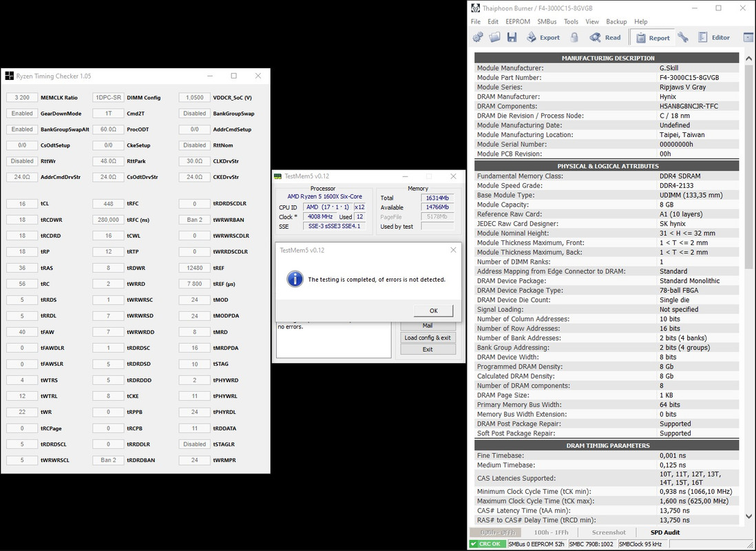Open the View menu in Thaiphoon Burner
This screenshot has width=756, height=551.
pos(592,22)
